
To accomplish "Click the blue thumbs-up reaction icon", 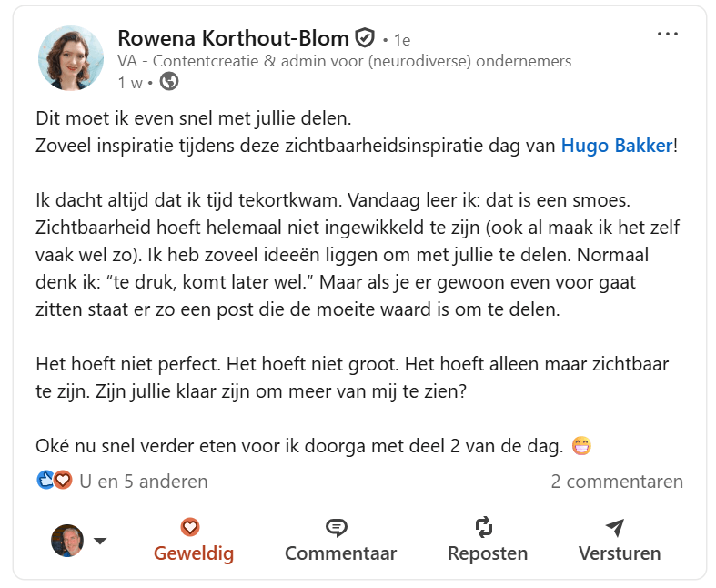I will pos(45,480).
